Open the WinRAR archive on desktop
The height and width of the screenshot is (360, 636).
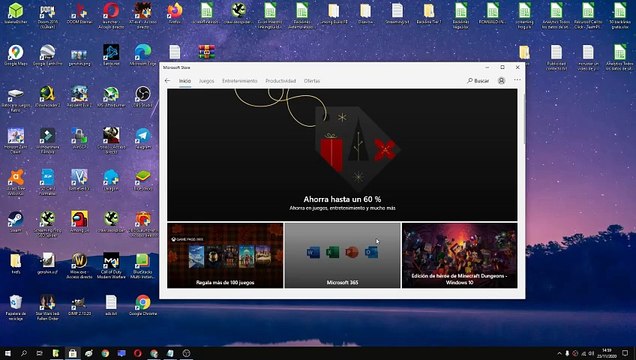(x=206, y=52)
